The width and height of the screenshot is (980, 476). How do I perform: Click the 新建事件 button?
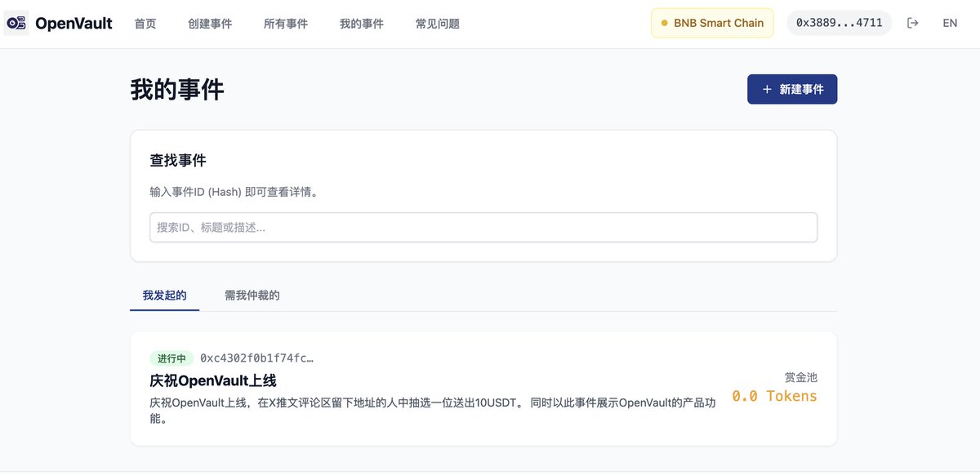point(792,90)
